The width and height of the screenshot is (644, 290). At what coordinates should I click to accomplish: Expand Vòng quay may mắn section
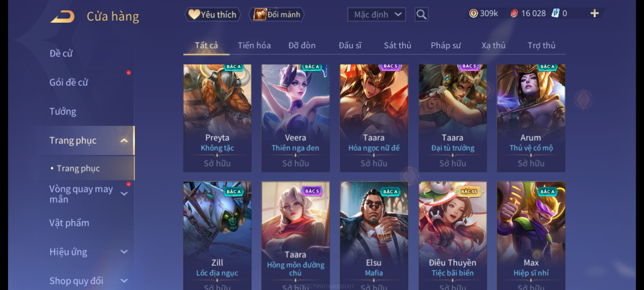[x=124, y=194]
